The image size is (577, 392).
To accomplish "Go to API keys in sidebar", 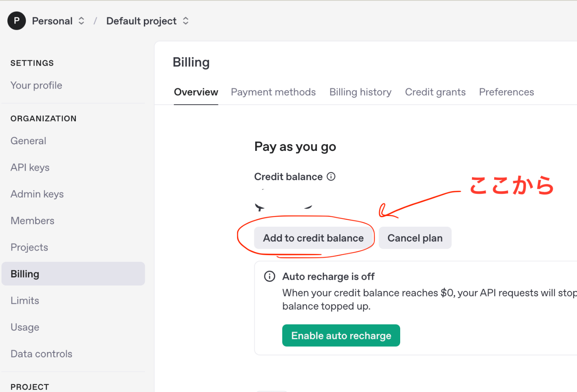I will pyautogui.click(x=30, y=167).
